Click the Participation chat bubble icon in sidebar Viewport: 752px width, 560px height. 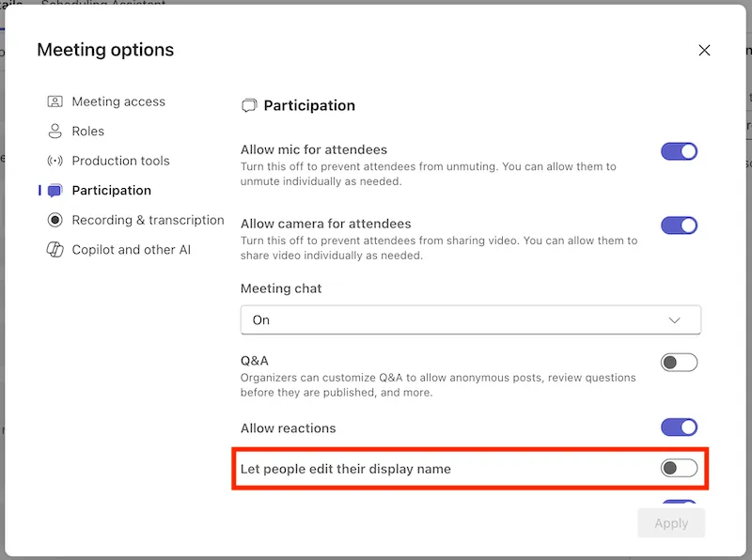[x=55, y=191]
